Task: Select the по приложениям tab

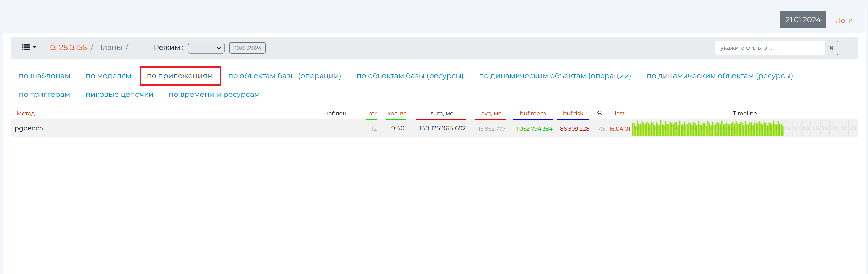Action: pos(180,76)
